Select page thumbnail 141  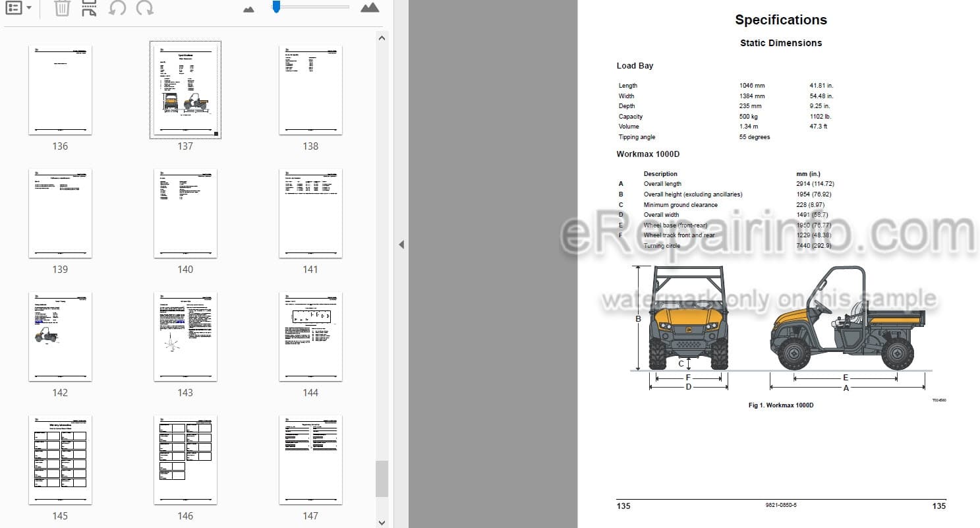coord(310,214)
